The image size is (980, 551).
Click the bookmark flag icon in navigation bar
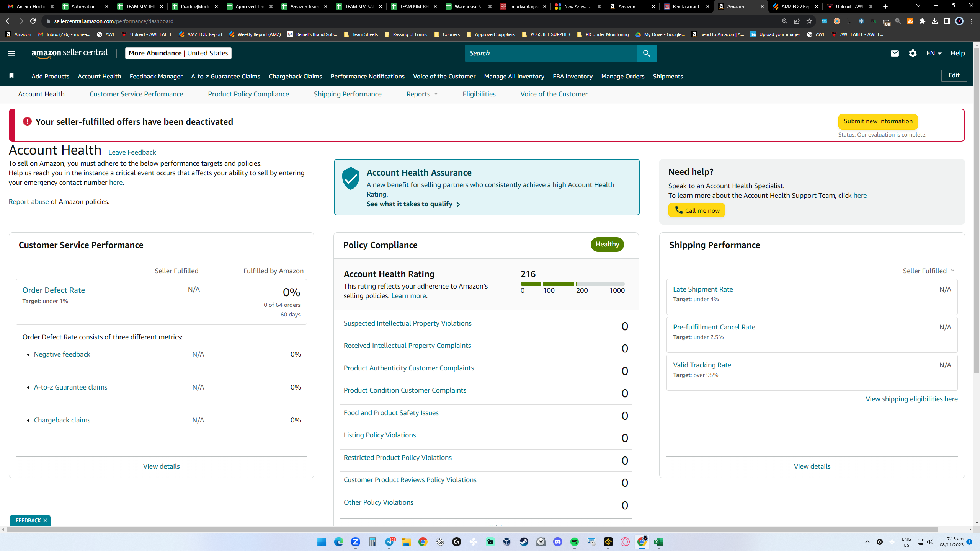tap(11, 76)
